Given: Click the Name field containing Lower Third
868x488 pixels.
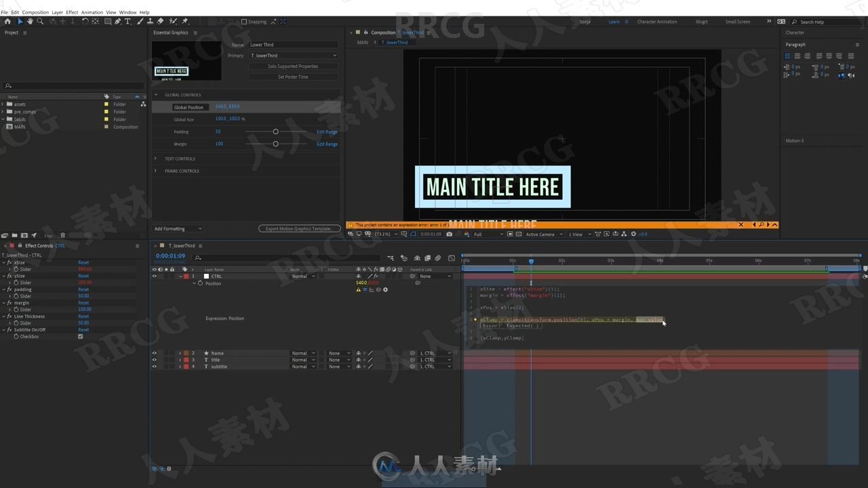Looking at the screenshot, I should (x=293, y=45).
